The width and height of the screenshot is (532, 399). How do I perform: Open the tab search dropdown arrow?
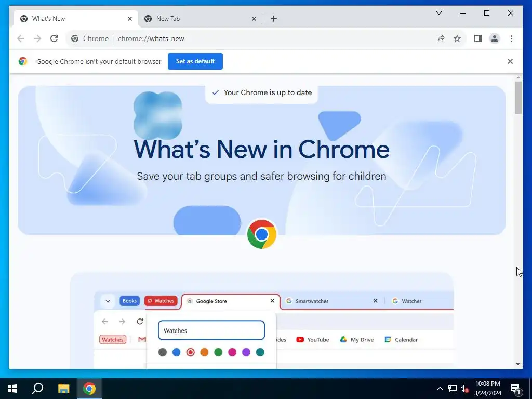tap(438, 13)
